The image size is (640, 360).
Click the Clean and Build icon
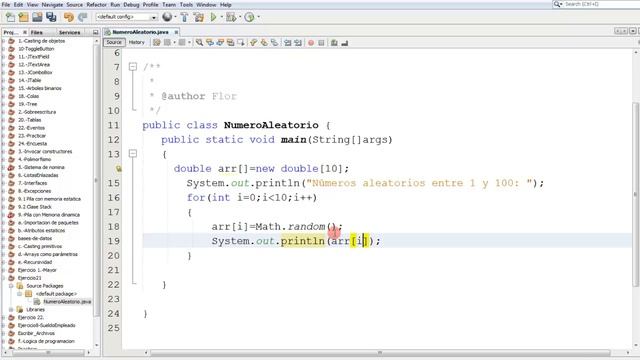(x=199, y=17)
